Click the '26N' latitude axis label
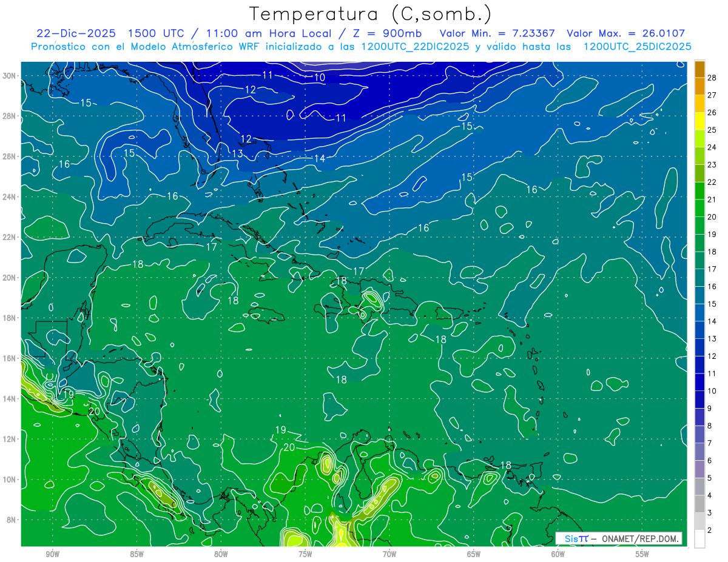The width and height of the screenshot is (728, 562). tap(10, 156)
